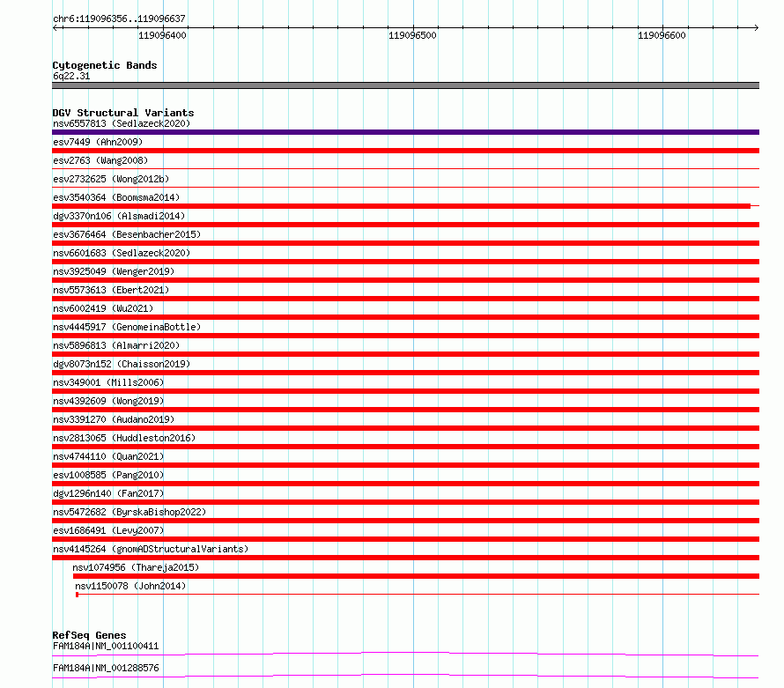Select variant nsv3925049 (Wenger2019)
Viewport: 784px width, 688px height.
coord(114,271)
